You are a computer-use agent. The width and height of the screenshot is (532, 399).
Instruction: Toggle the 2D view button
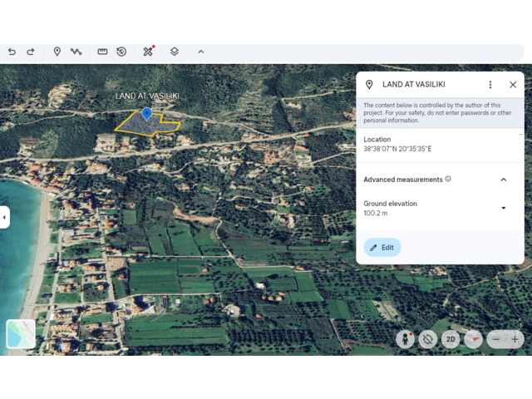pyautogui.click(x=451, y=339)
